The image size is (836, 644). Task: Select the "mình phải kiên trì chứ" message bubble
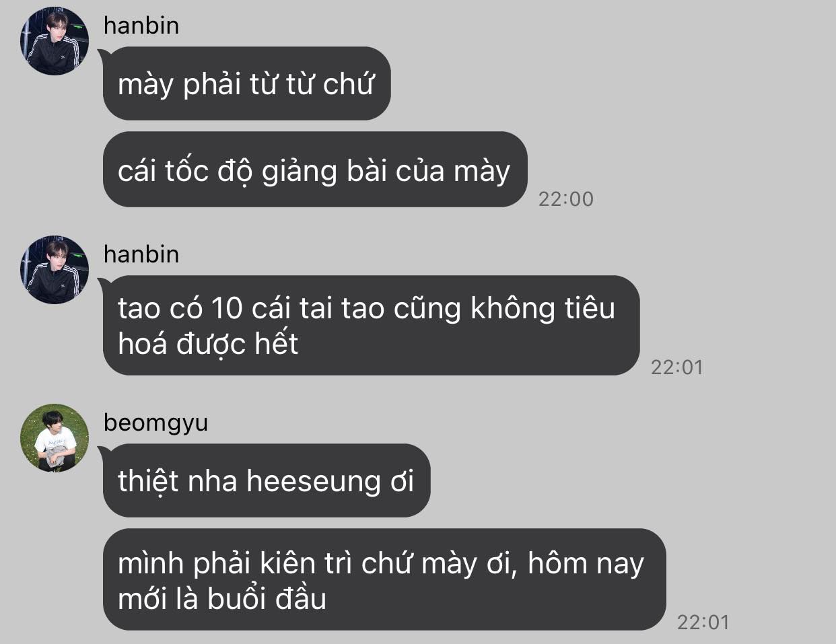tap(384, 579)
